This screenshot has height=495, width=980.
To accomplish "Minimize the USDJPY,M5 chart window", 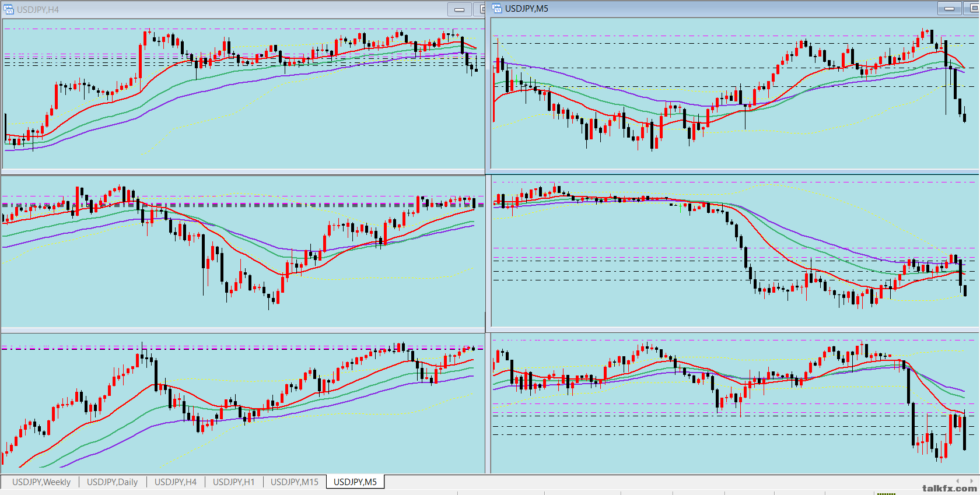I will (x=950, y=8).
